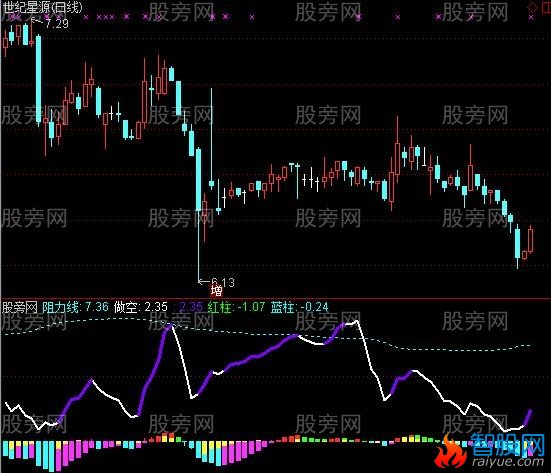Select the 阻力线: 7.36 indicator value
Image resolution: width=551 pixels, height=473 pixels.
75,307
